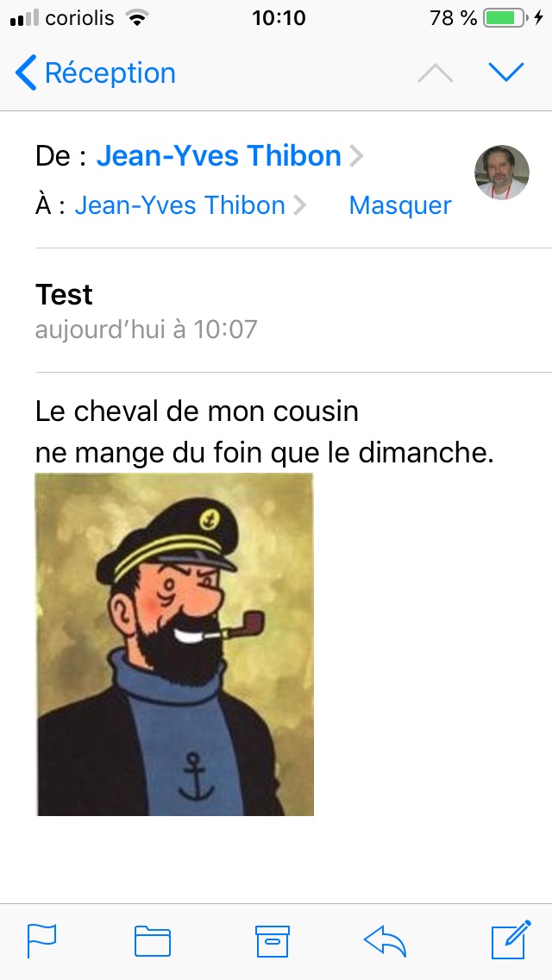Archive the message with the box icon
Viewport: 552px width, 980px height.
pyautogui.click(x=273, y=940)
